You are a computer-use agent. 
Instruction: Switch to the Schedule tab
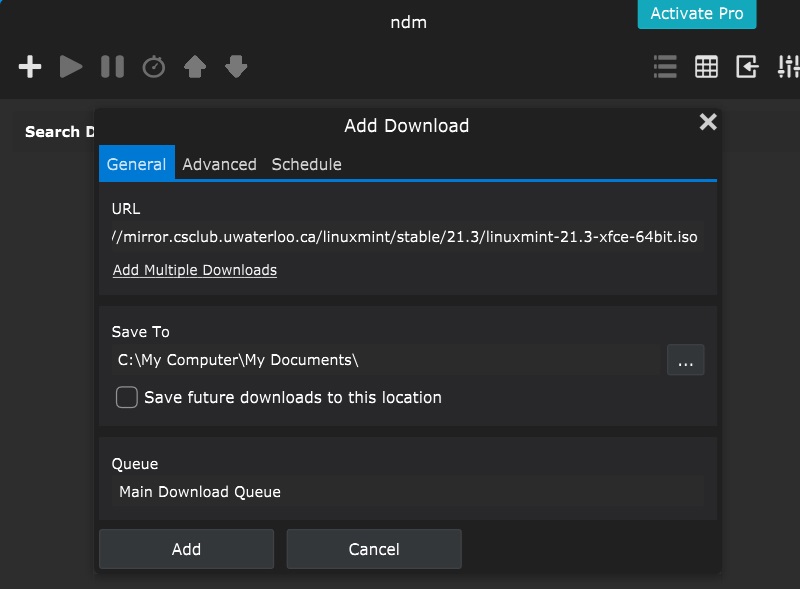[x=306, y=164]
